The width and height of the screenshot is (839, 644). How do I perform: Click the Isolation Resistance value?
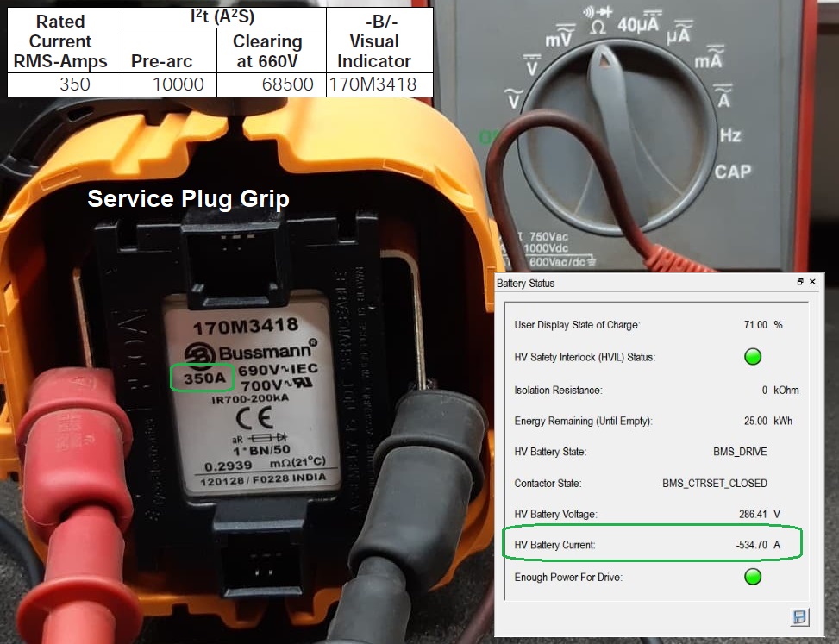[x=764, y=390]
